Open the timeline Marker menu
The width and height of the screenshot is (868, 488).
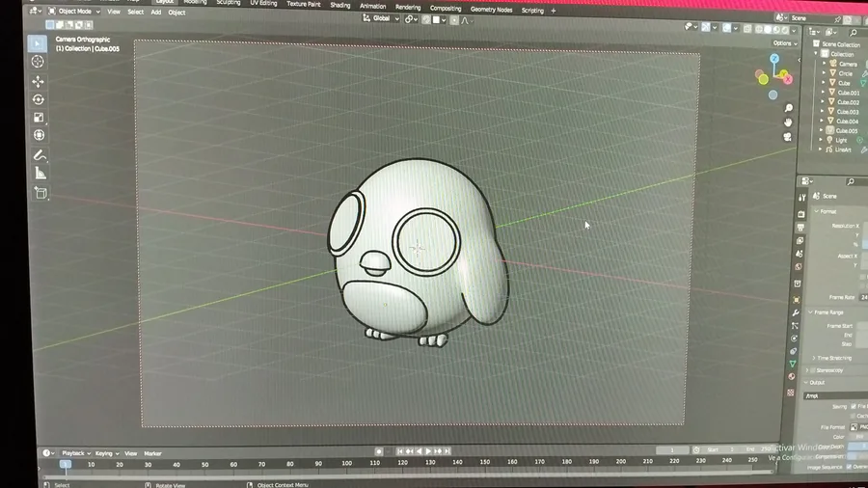pos(152,453)
